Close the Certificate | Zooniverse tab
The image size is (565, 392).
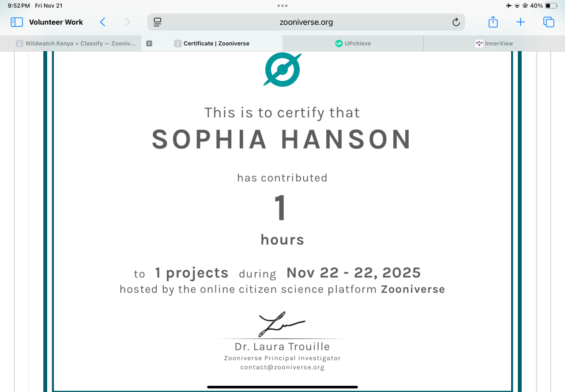(x=149, y=43)
